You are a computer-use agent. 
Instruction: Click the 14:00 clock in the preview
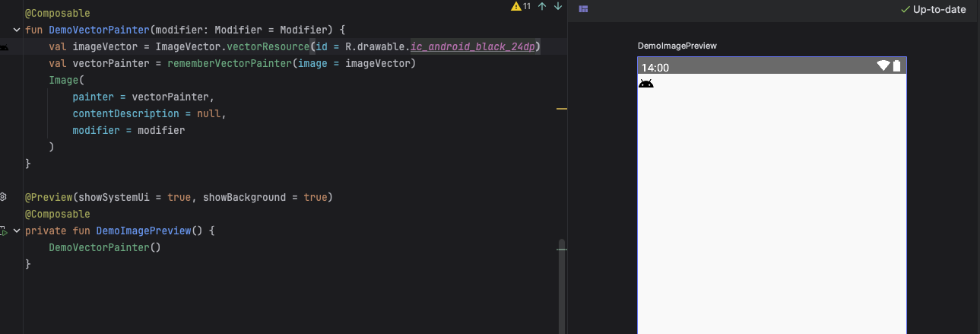(655, 68)
